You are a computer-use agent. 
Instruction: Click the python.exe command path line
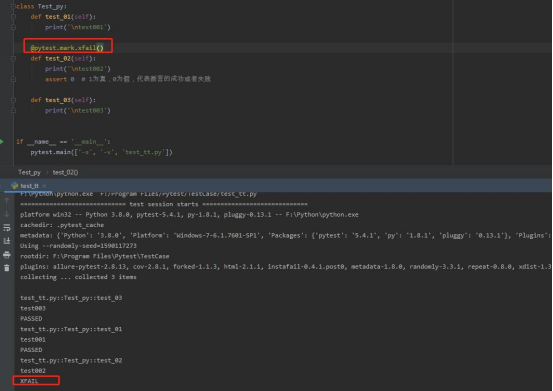[x=138, y=194]
